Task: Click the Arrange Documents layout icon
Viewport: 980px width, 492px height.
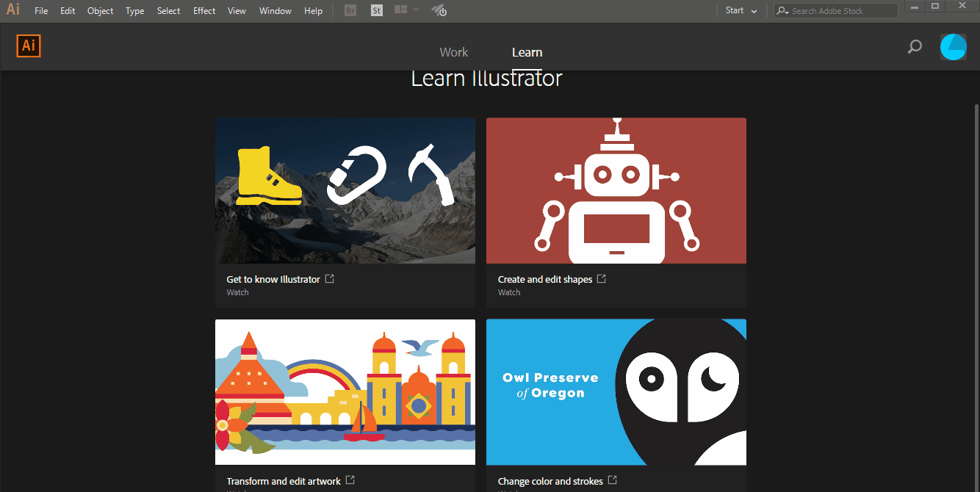Action: 400,10
